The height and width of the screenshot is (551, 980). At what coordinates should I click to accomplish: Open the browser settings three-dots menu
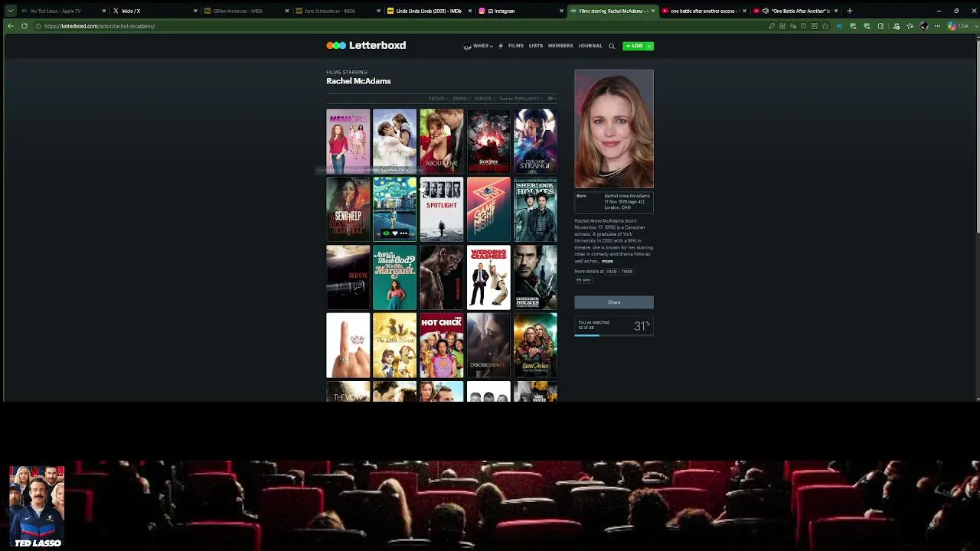(x=938, y=26)
